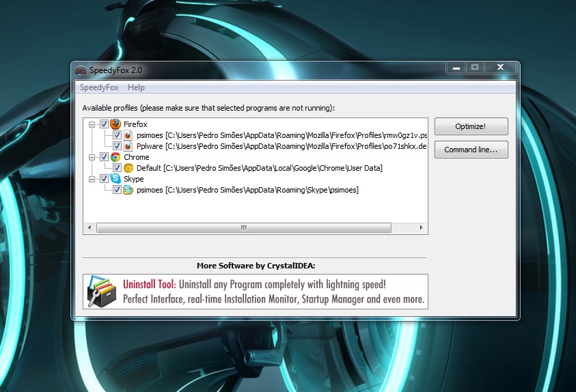Click the Chrome Default profile icon
The height and width of the screenshot is (392, 576).
click(128, 168)
